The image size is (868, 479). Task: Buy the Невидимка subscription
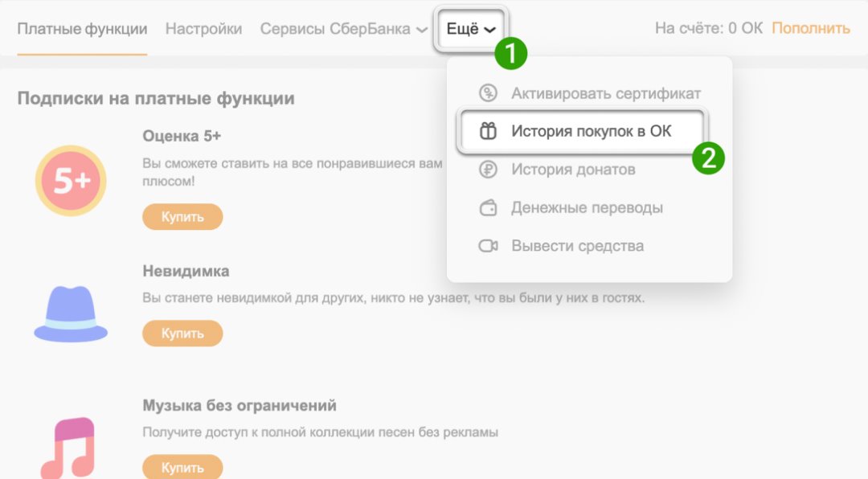(182, 334)
